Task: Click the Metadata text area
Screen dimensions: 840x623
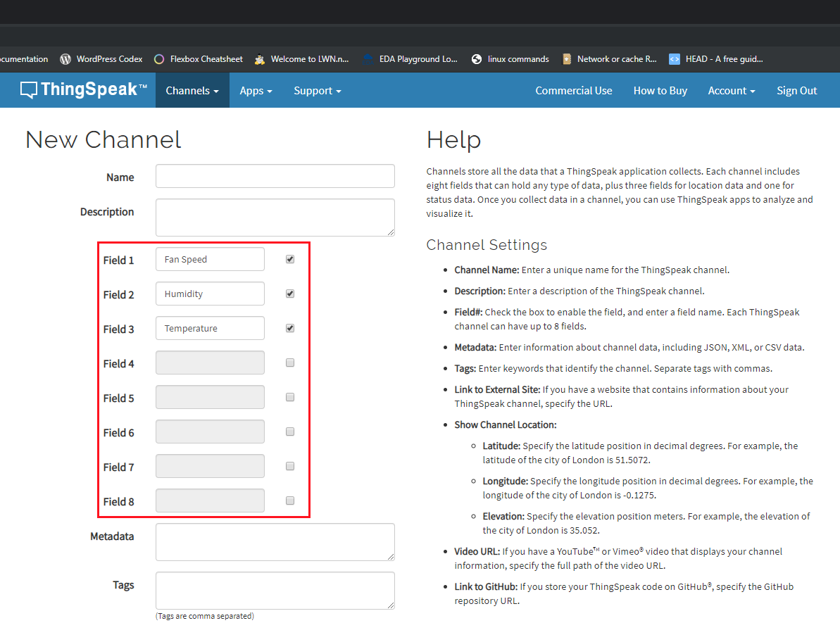Action: (x=275, y=542)
